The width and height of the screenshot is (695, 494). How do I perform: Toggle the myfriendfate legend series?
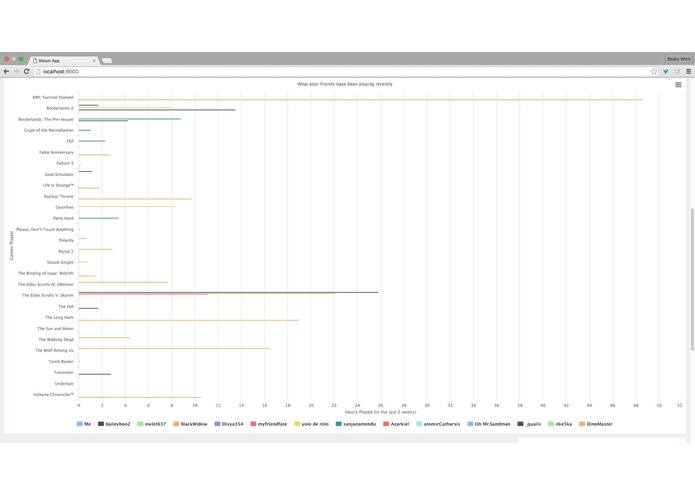pos(269,424)
